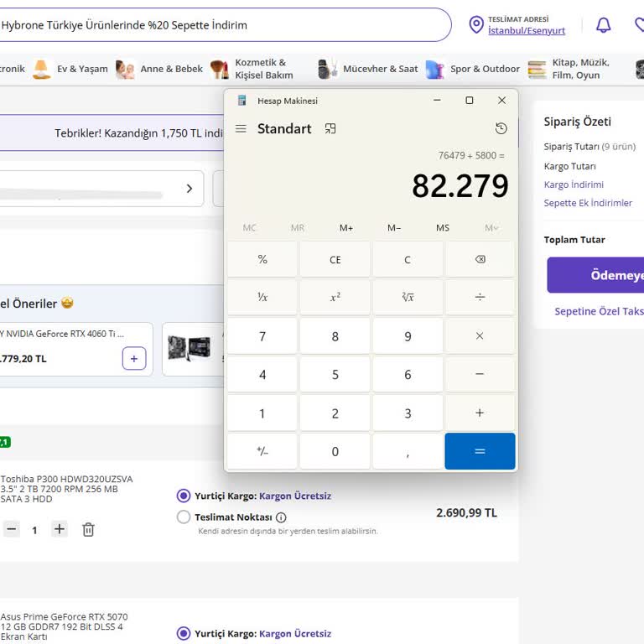Click the M+ memory add key
The height and width of the screenshot is (644, 644).
345,227
